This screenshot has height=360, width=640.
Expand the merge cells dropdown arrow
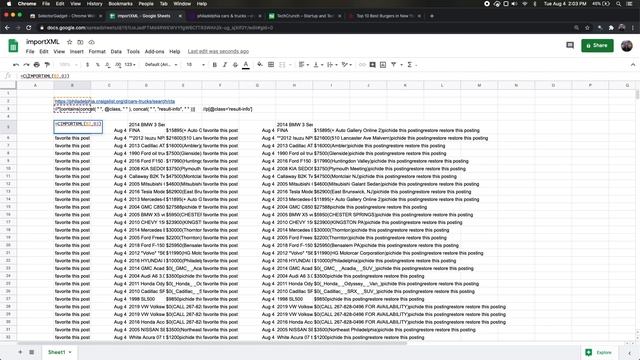coord(290,64)
